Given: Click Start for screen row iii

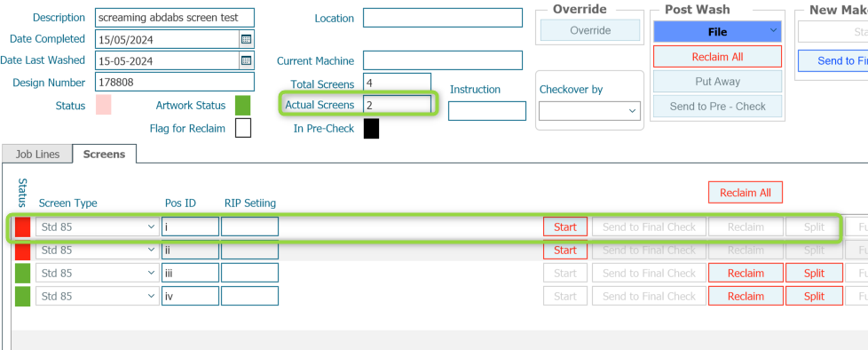Looking at the screenshot, I should point(565,273).
